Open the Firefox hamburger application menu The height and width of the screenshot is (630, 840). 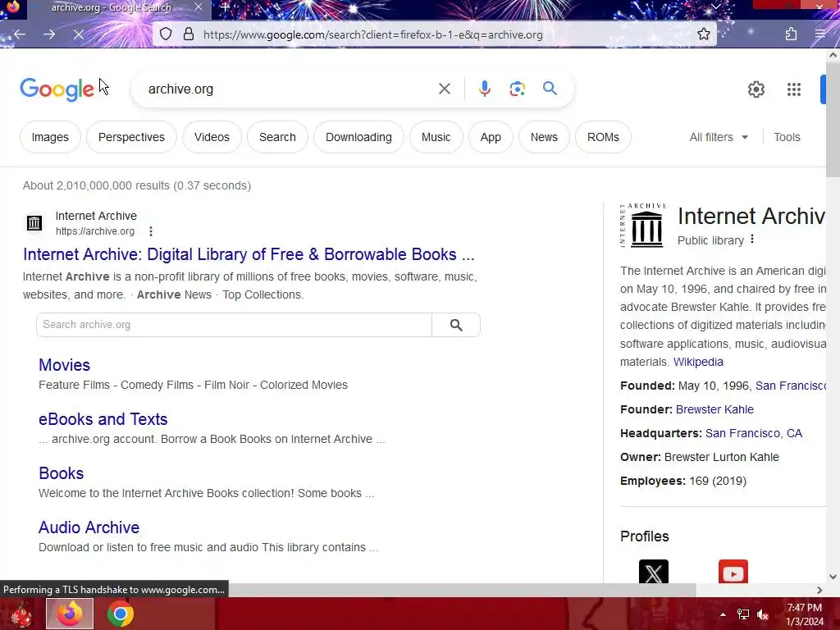point(820,34)
